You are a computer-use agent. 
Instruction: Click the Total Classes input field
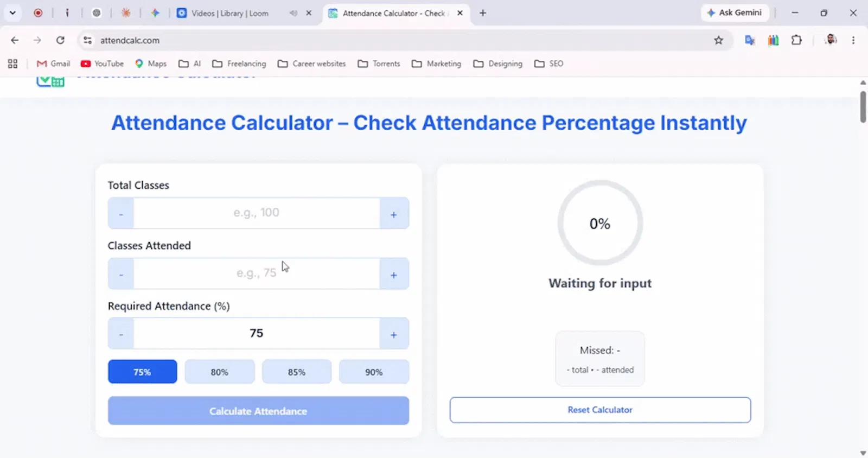(x=257, y=213)
